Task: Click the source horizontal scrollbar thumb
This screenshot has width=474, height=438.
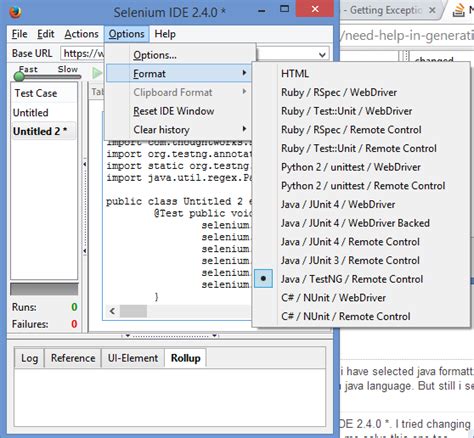Action: (x=133, y=311)
